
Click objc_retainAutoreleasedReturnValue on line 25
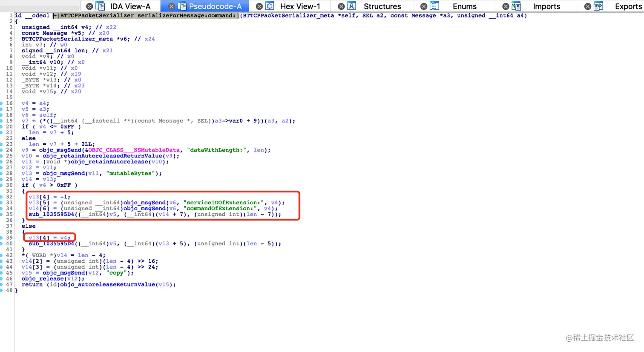coord(102,156)
